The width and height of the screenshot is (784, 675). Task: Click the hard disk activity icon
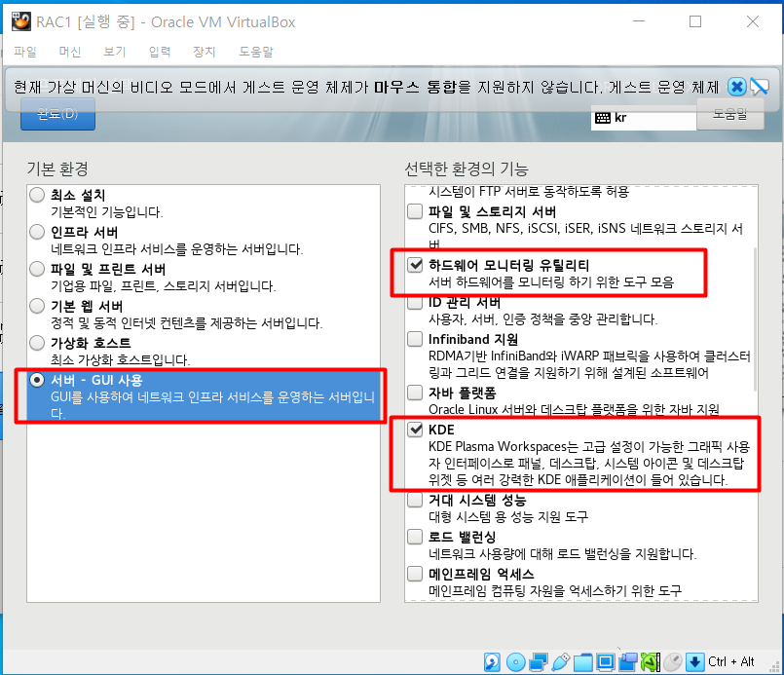493,662
